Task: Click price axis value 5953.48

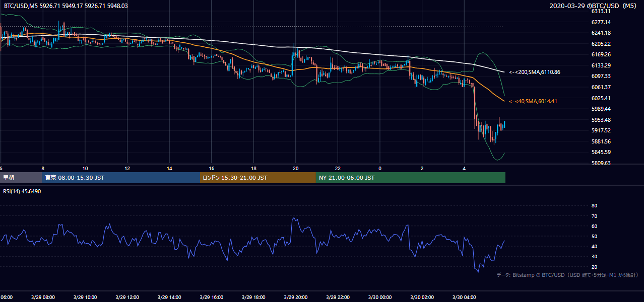Action: (601, 120)
